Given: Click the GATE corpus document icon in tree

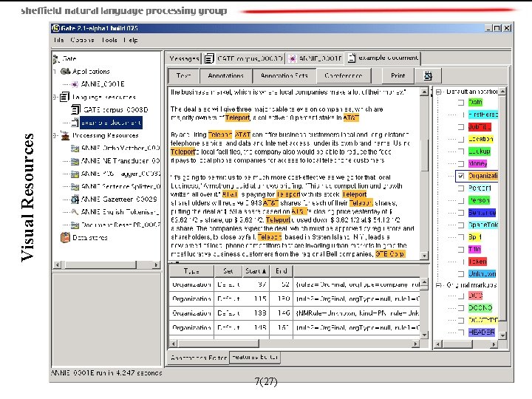Looking at the screenshot, I should coord(75,109).
